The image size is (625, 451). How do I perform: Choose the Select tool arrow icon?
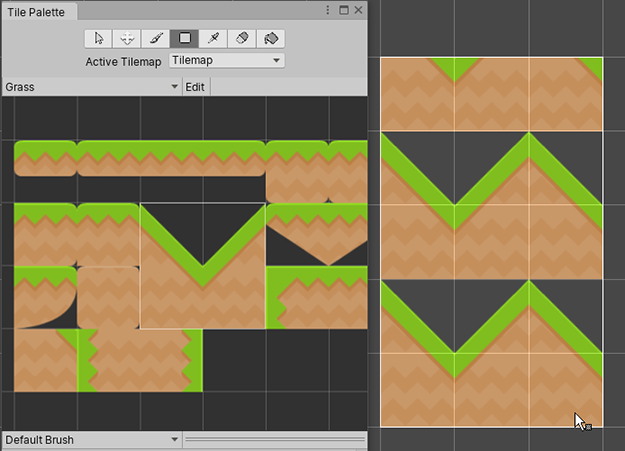click(x=98, y=38)
